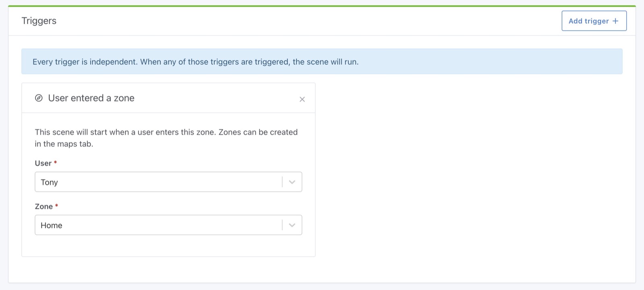Click the Triggers section heading
This screenshot has height=290, width=644.
pos(39,21)
